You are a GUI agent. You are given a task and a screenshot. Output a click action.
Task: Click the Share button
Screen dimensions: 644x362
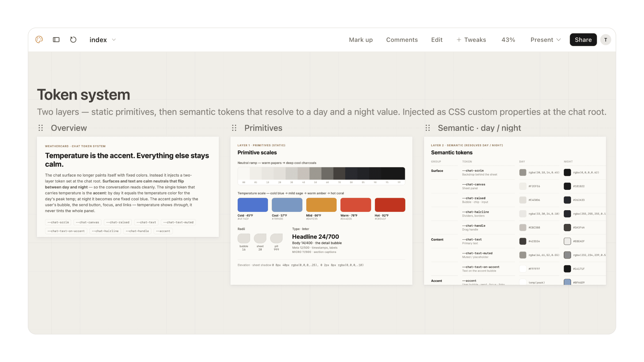point(583,40)
